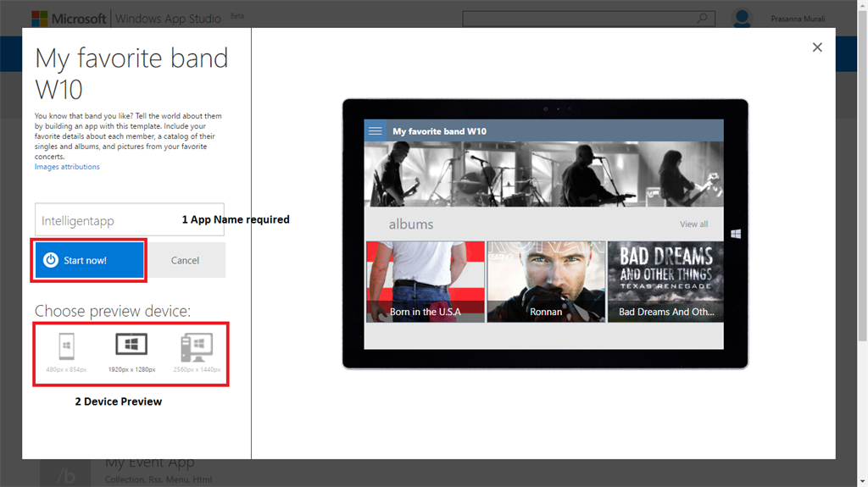Viewport: 868px width, 487px height.
Task: Close the template preview dialog
Action: click(x=817, y=47)
